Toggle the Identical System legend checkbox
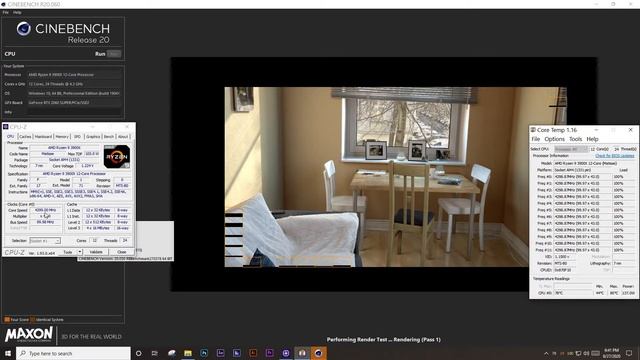Viewport: 640px width, 360px height. point(33,320)
